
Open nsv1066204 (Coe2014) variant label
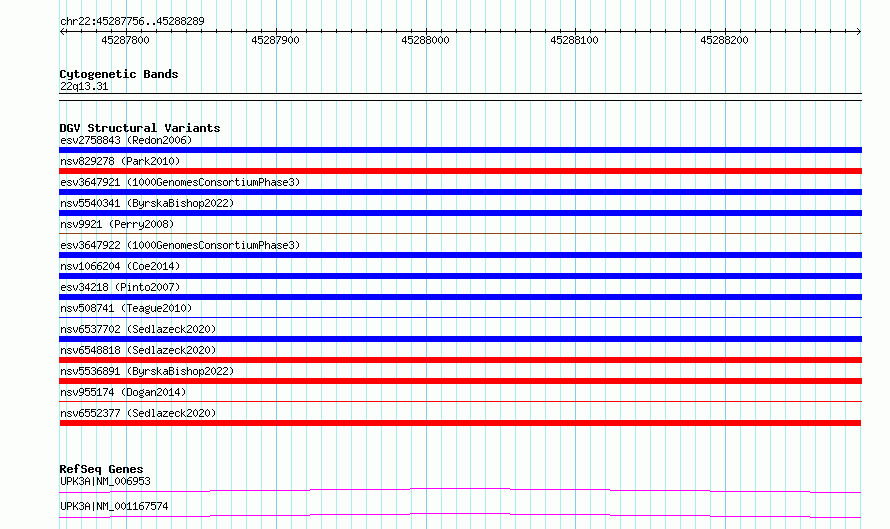[120, 266]
